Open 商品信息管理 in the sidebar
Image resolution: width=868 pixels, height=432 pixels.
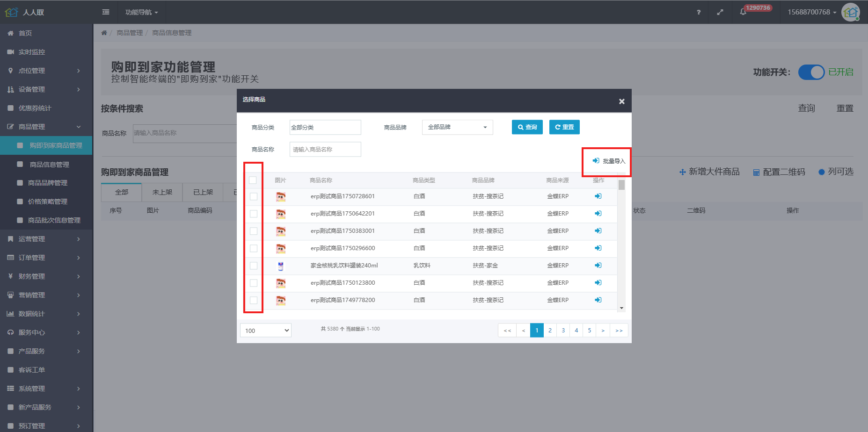click(49, 165)
